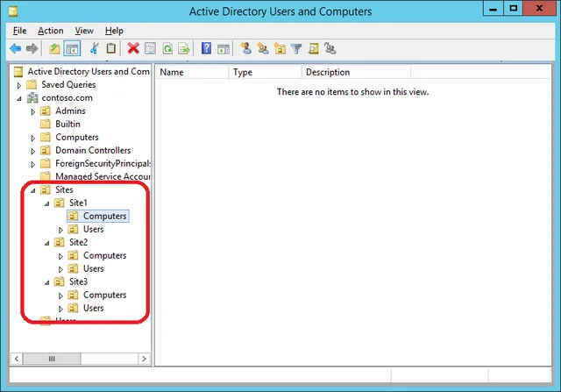This screenshot has height=392, width=561.
Task: Sort by the Type column header
Action: coord(265,72)
